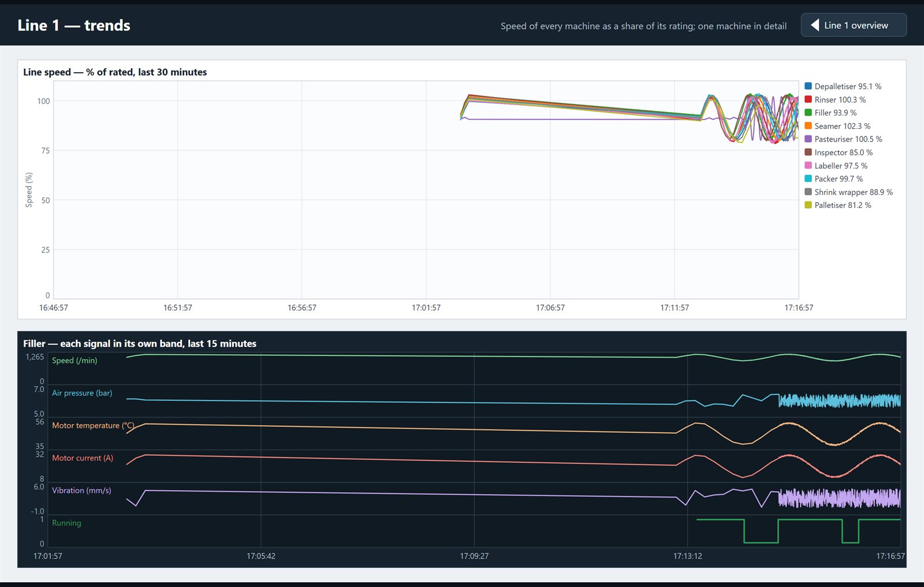Click the Air pressure (bar) band label
This screenshot has width=924, height=587.
(82, 393)
